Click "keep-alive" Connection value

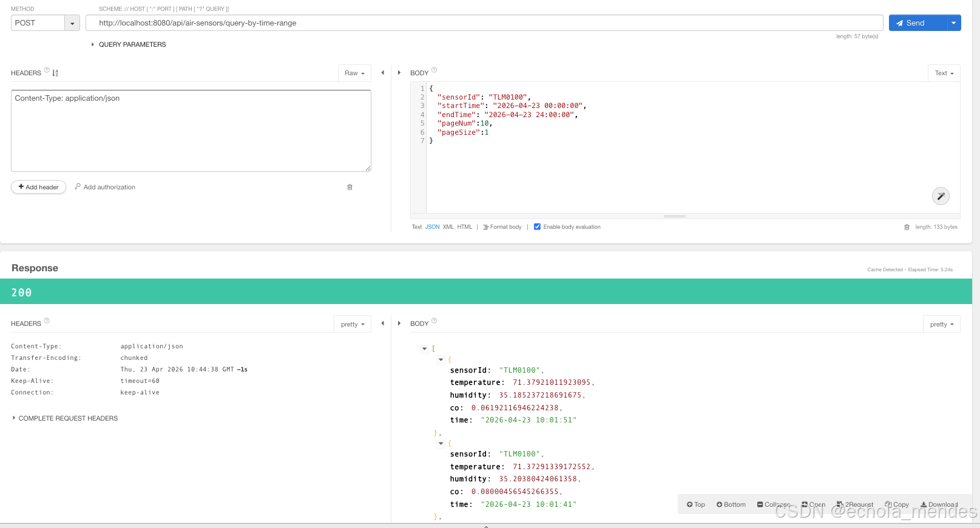click(x=140, y=393)
